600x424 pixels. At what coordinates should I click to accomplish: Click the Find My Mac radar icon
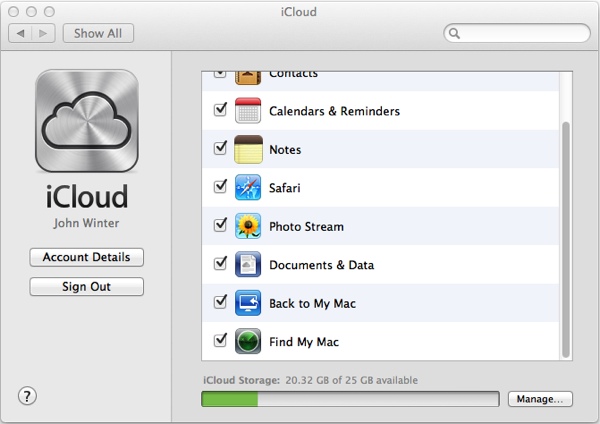tap(248, 341)
